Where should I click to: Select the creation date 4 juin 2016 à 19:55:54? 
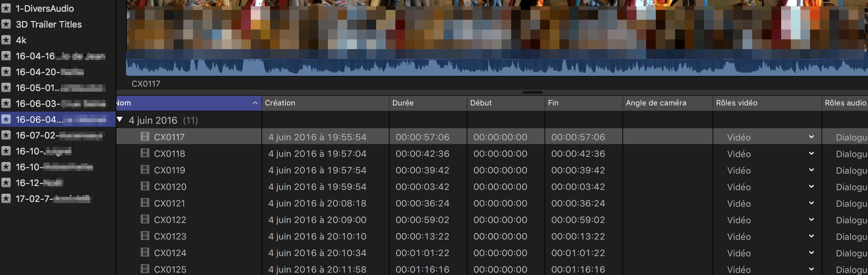click(317, 137)
